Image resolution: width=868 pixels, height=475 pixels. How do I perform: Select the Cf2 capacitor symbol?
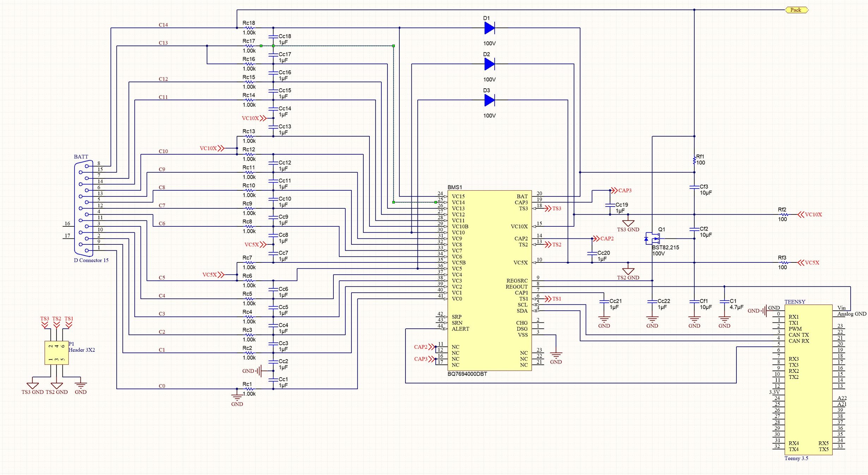pyautogui.click(x=694, y=229)
